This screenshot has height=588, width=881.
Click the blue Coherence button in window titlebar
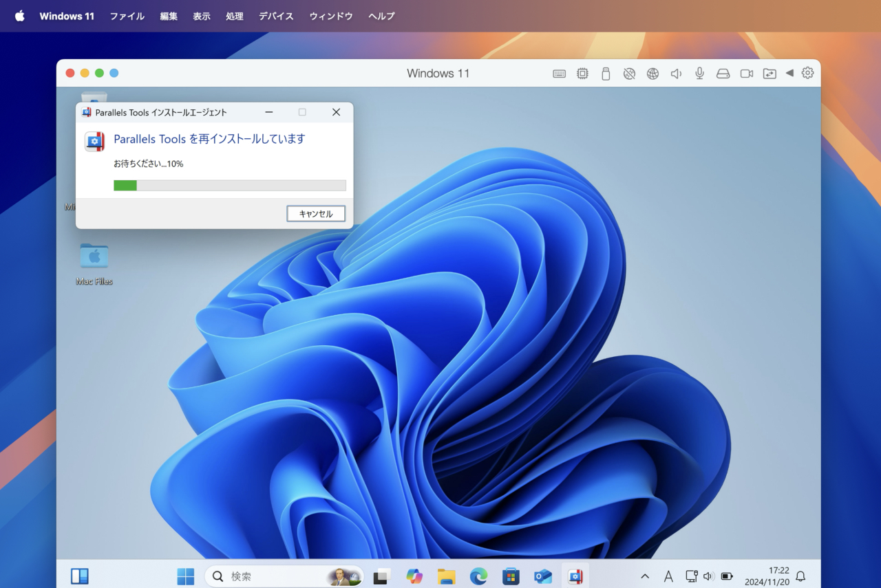pyautogui.click(x=114, y=73)
